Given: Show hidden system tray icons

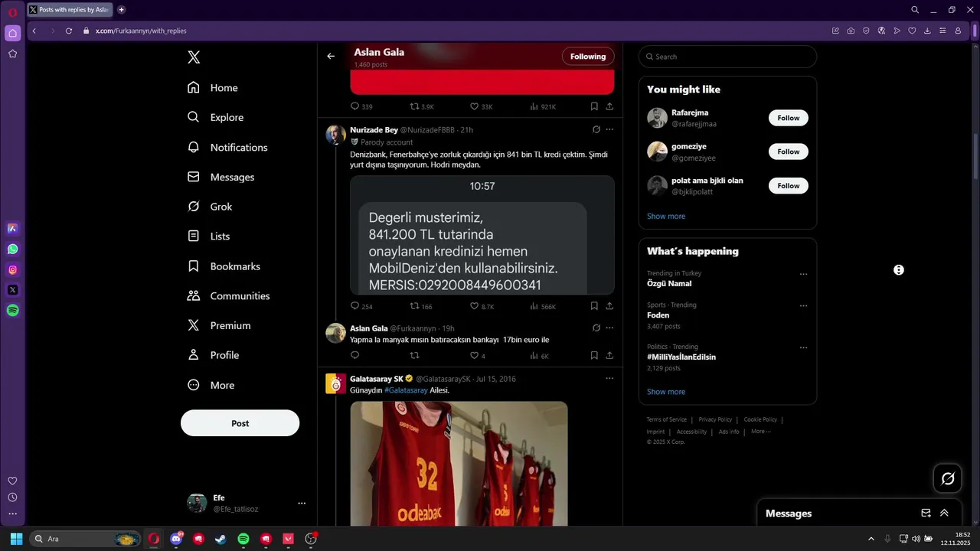Looking at the screenshot, I should pos(871,539).
